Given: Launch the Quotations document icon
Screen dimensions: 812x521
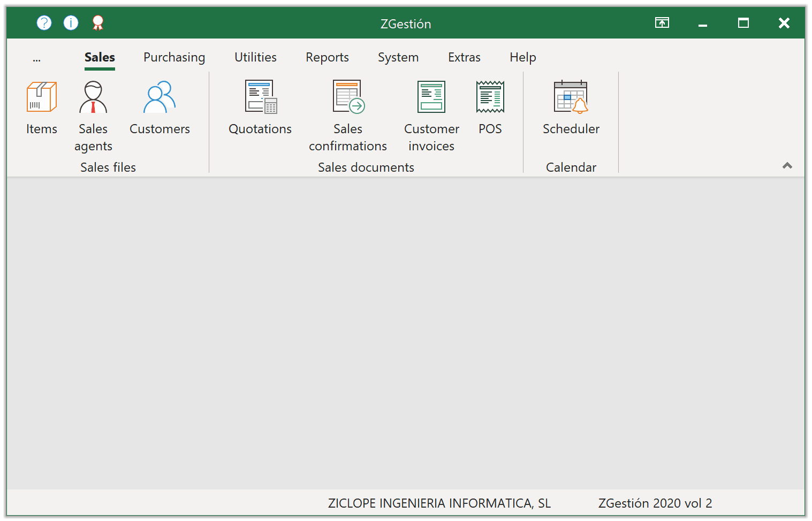Looking at the screenshot, I should coord(260,97).
